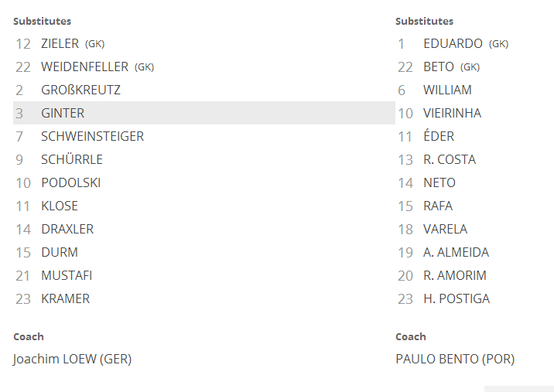The height and width of the screenshot is (392, 554).
Task: Select player GROßKREUTZ
Action: [80, 90]
